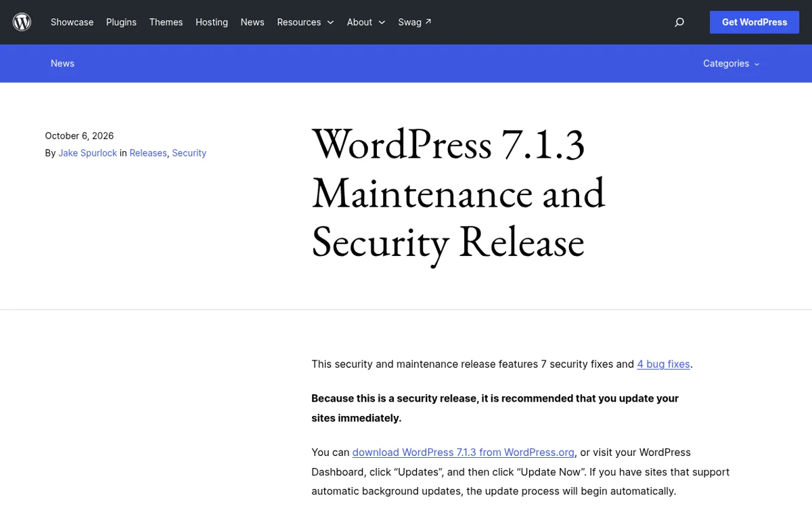Click the post date 'October 6, 2026'

click(79, 136)
